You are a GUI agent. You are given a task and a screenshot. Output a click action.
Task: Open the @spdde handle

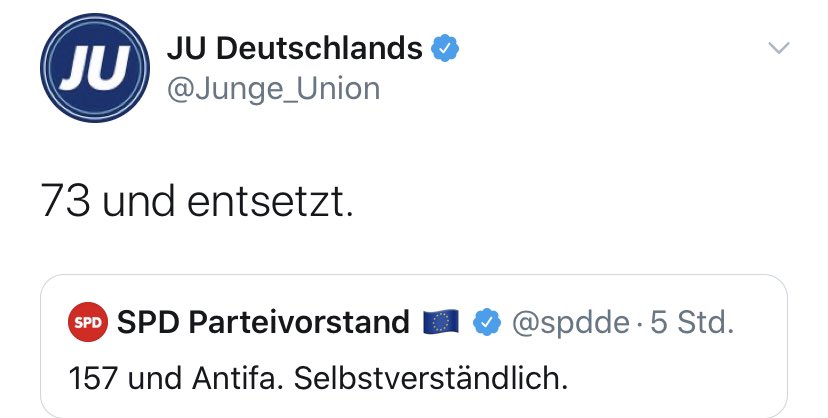tap(571, 322)
